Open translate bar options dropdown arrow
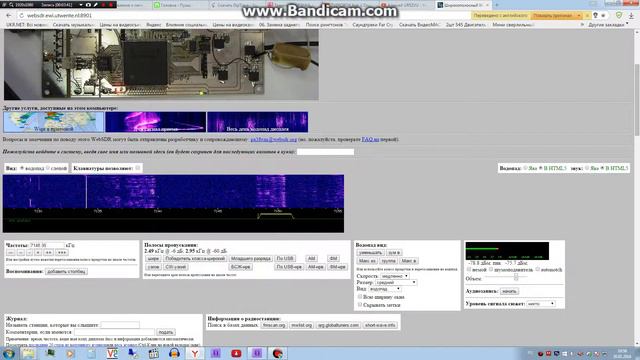 point(579,16)
